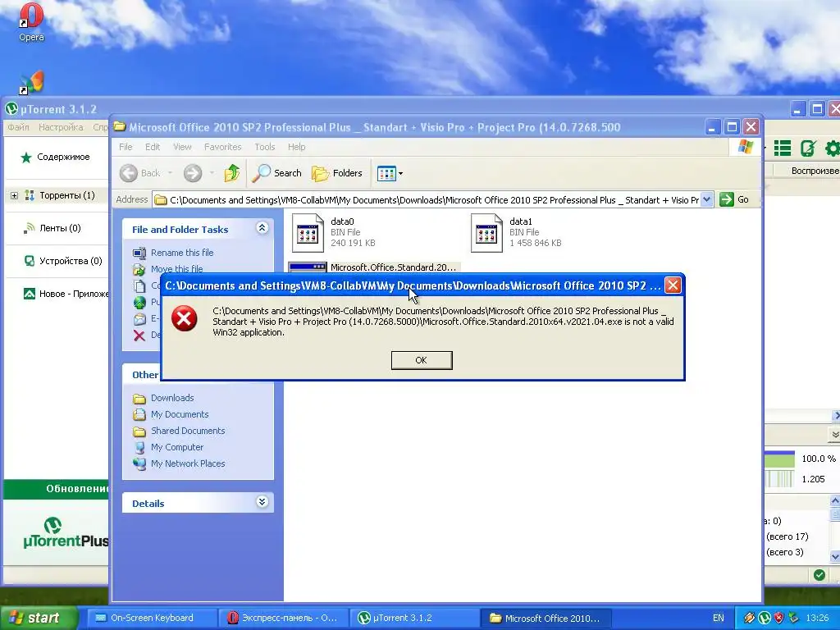The height and width of the screenshot is (630, 840).
Task: Close the Win32 application error dialog
Action: (x=673, y=285)
